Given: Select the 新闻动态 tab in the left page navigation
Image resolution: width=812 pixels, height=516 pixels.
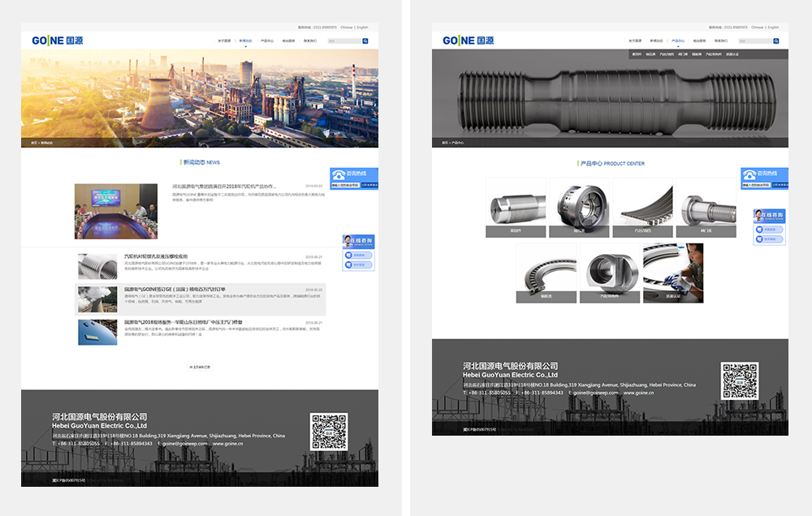Looking at the screenshot, I should point(245,41).
